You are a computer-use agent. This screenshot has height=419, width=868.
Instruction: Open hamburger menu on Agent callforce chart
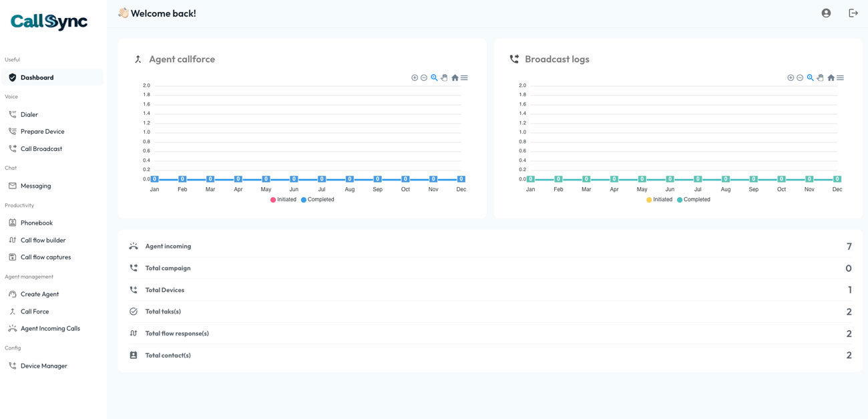click(464, 78)
